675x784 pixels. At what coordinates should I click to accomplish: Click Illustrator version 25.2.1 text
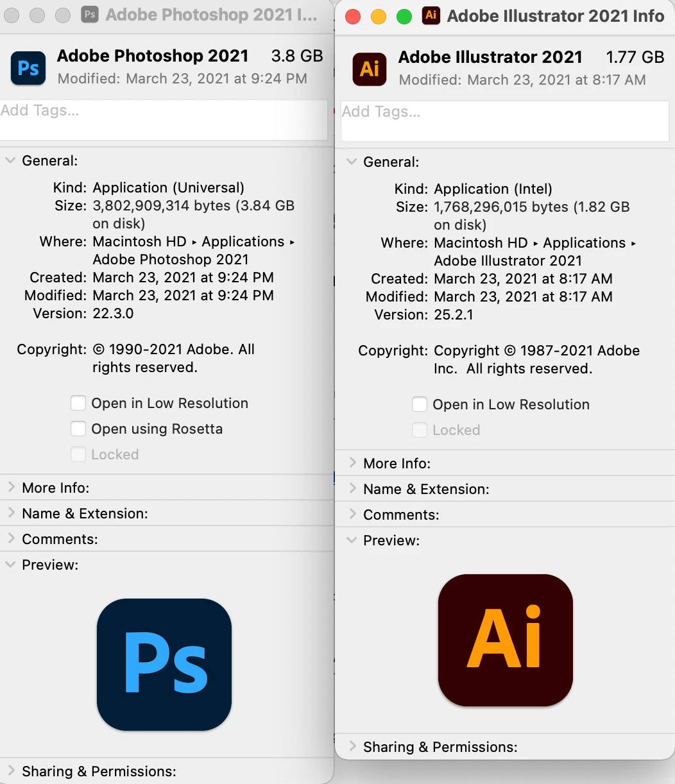point(454,315)
